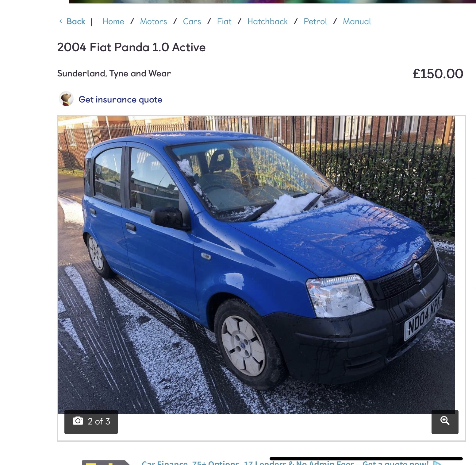Select the Cars breadcrumb link
The image size is (476, 465).
click(192, 21)
